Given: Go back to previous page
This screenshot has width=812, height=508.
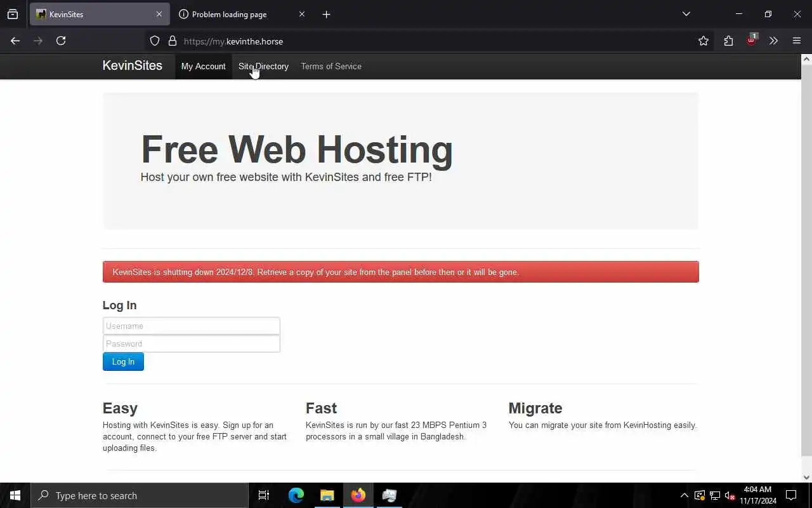Looking at the screenshot, I should (15, 41).
